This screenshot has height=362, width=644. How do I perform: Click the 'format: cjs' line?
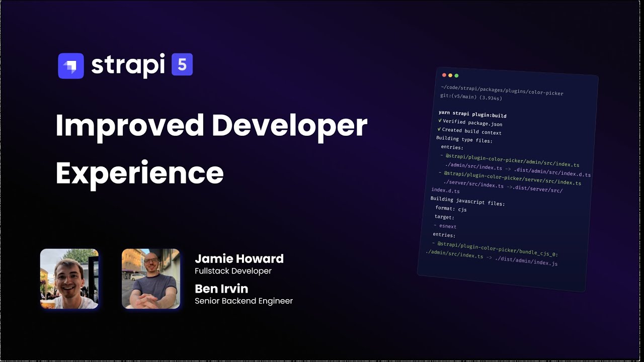tap(451, 209)
